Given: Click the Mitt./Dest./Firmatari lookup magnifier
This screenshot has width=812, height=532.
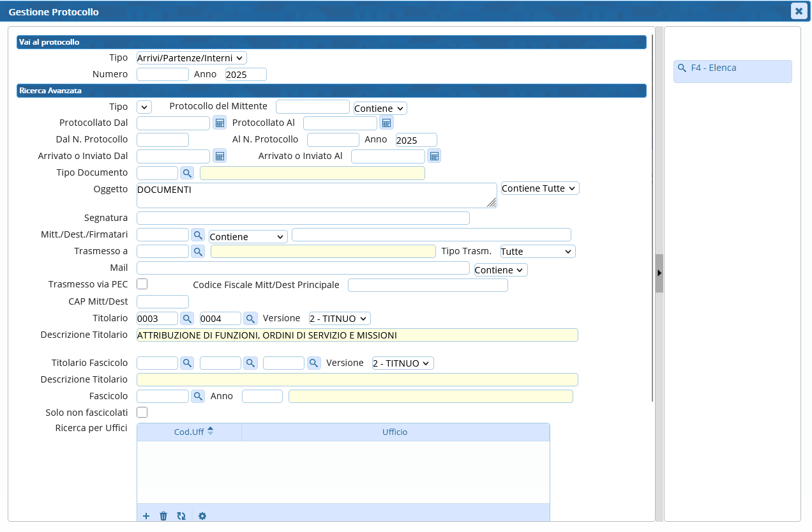Looking at the screenshot, I should tap(198, 236).
